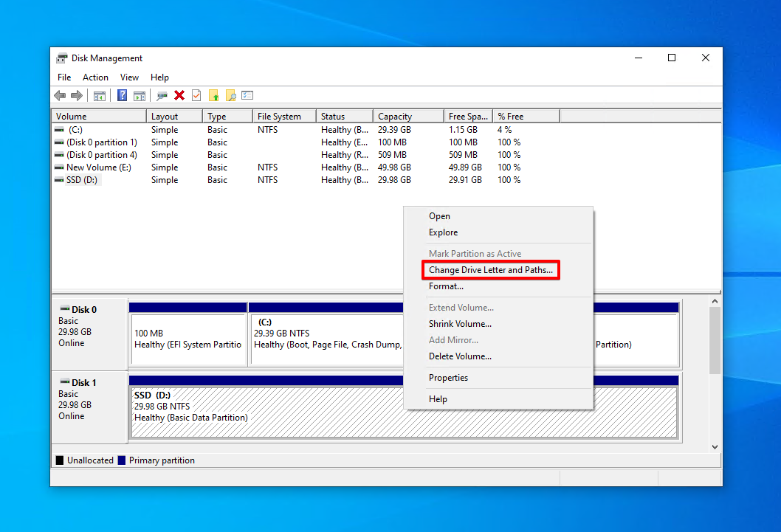Choose Change Drive Letter and Paths
781x532 pixels.
(x=490, y=270)
